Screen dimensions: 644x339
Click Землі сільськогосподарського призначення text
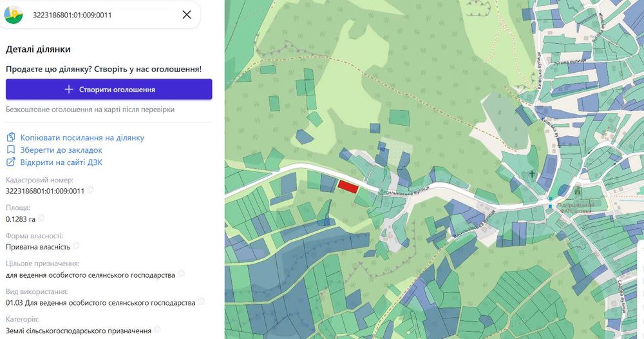(79, 331)
